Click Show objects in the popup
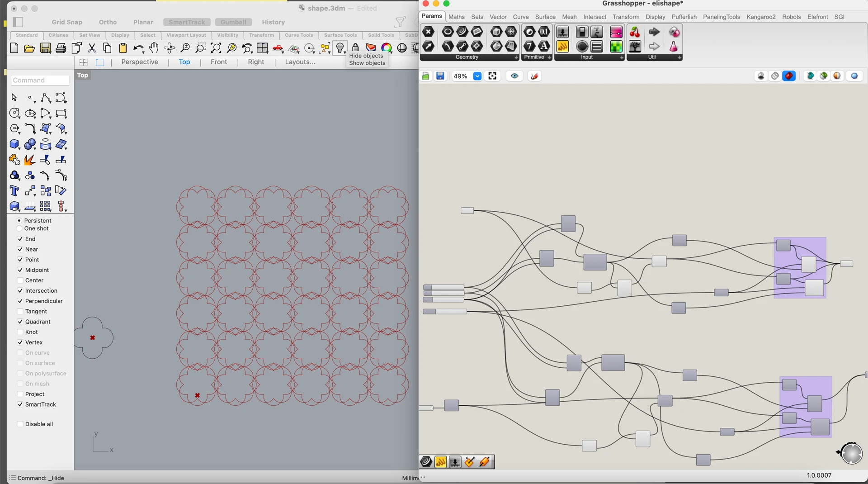868x484 pixels. click(367, 63)
